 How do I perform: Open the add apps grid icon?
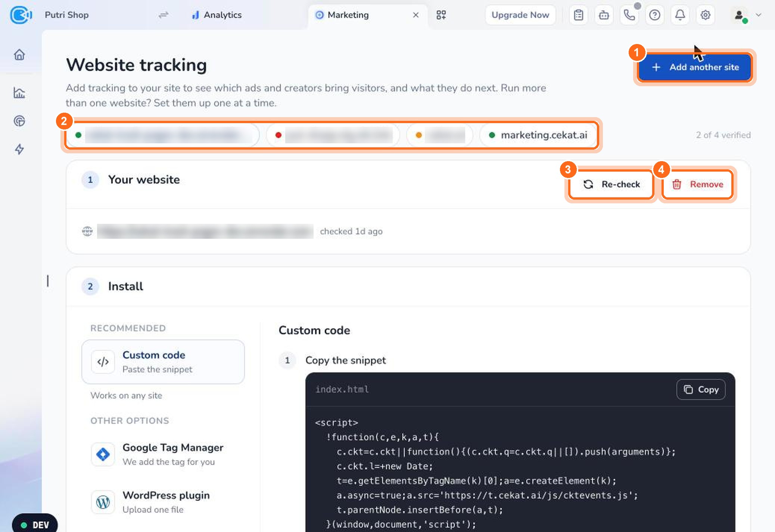(x=441, y=15)
